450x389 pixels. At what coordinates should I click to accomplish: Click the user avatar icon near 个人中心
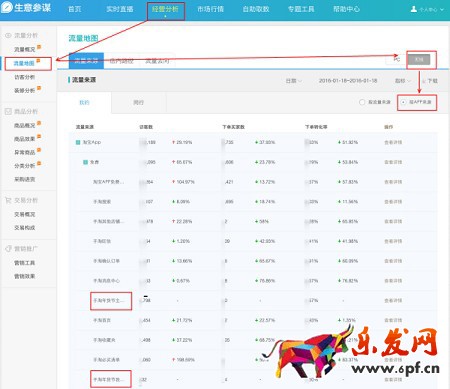(x=414, y=9)
